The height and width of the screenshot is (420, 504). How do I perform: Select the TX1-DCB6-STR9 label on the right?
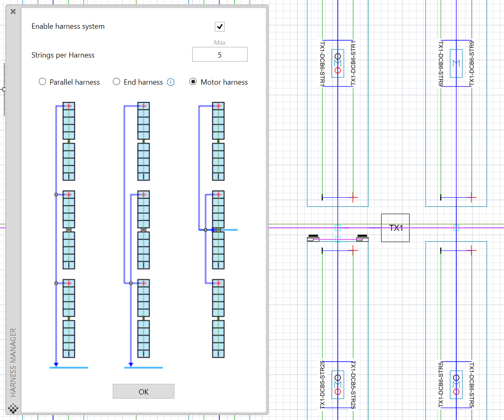click(472, 63)
